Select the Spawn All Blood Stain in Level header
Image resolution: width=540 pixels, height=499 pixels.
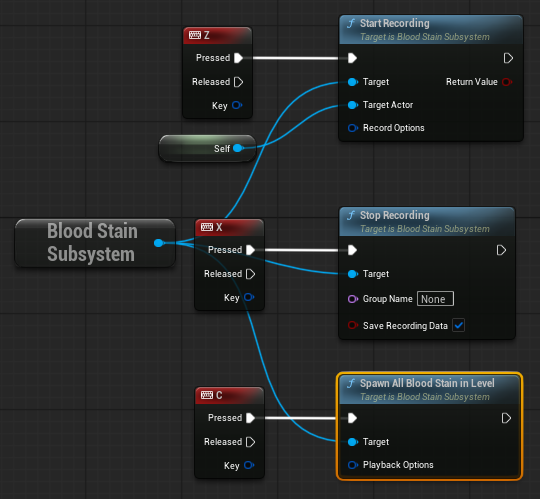click(429, 389)
